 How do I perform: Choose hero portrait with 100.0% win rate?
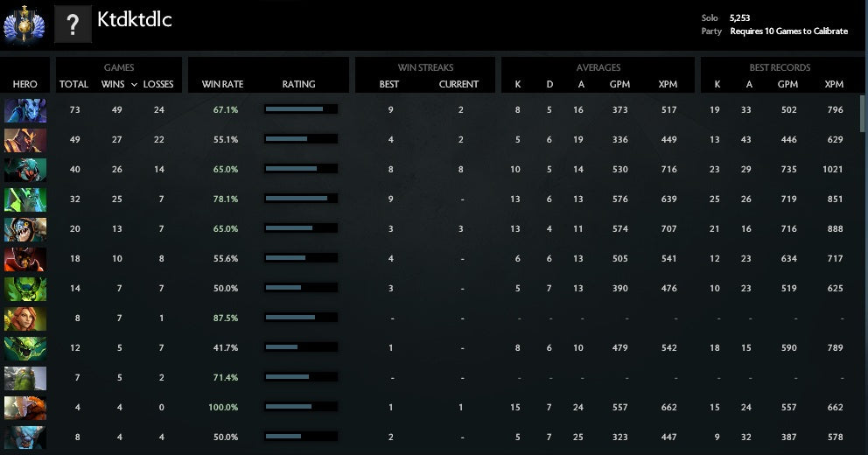pos(25,408)
